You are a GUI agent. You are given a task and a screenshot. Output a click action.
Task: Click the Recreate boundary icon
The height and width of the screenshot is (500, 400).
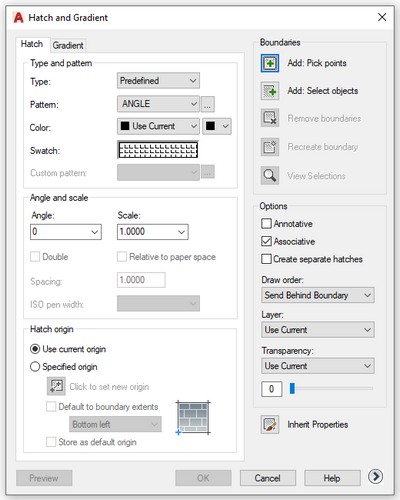270,147
